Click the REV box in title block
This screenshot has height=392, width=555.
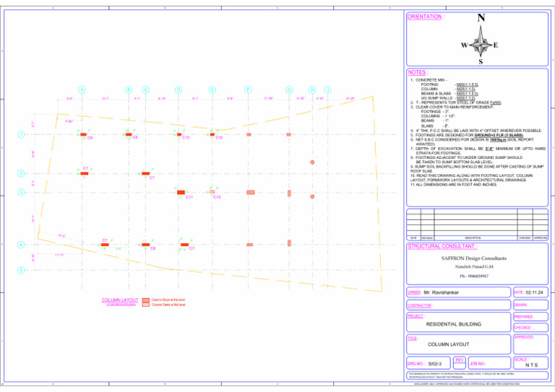(x=459, y=362)
